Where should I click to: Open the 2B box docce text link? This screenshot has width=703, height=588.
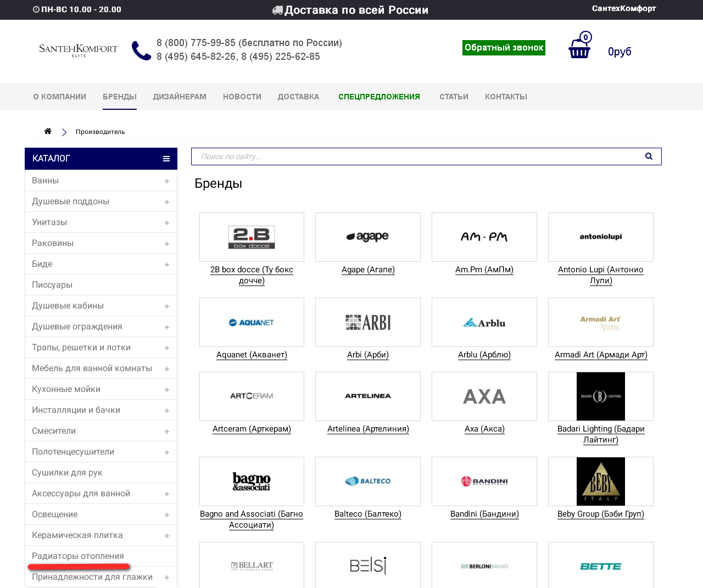point(252,275)
